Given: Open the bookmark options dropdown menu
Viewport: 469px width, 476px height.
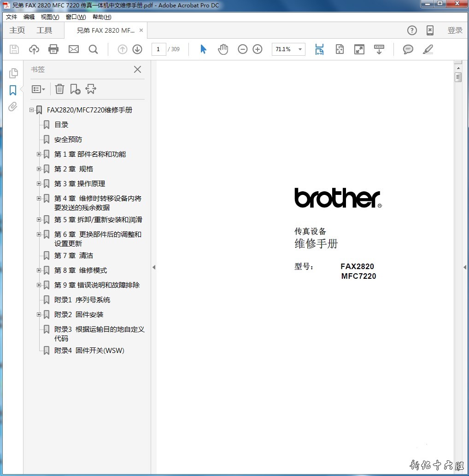Looking at the screenshot, I should click(38, 89).
